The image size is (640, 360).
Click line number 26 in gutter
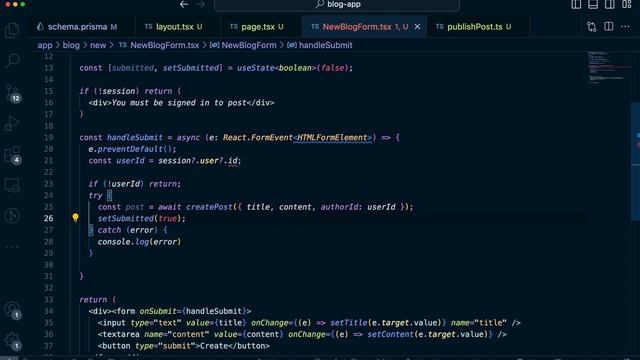pyautogui.click(x=49, y=218)
